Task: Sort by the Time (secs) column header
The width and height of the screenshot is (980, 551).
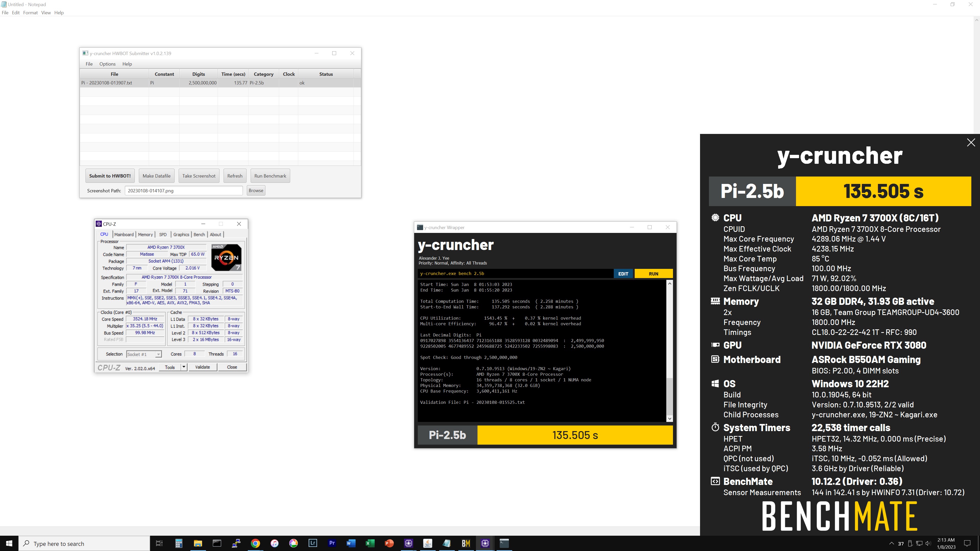Action: pos(233,74)
